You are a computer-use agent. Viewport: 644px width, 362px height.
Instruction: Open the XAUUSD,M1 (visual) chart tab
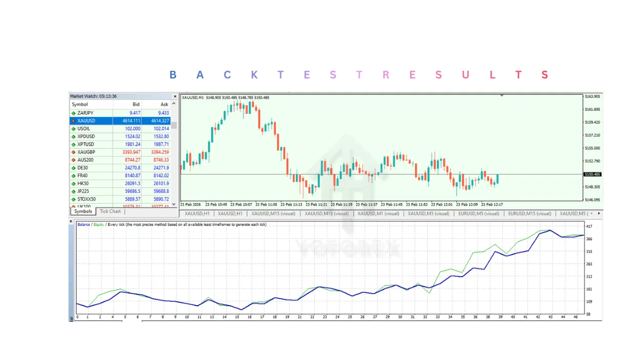(378, 214)
